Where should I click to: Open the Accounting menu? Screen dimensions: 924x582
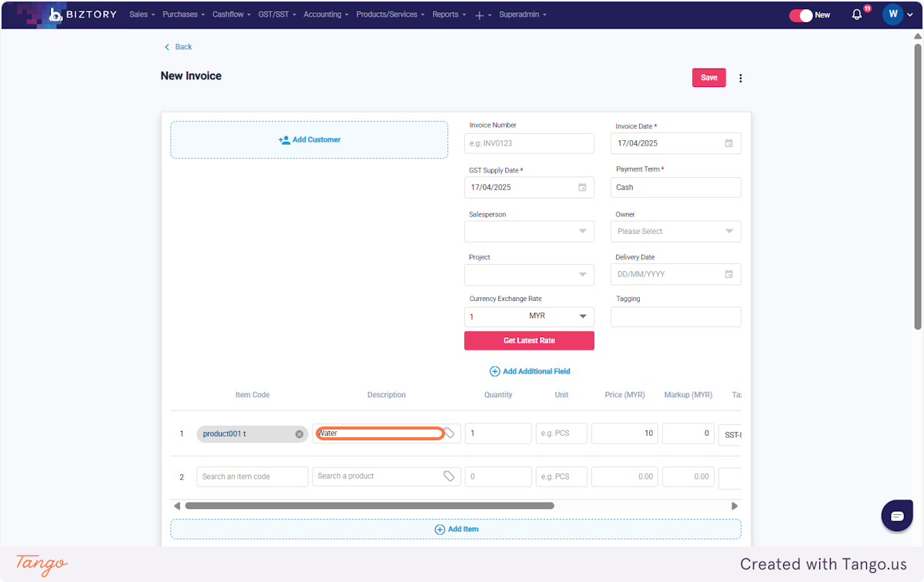click(326, 15)
